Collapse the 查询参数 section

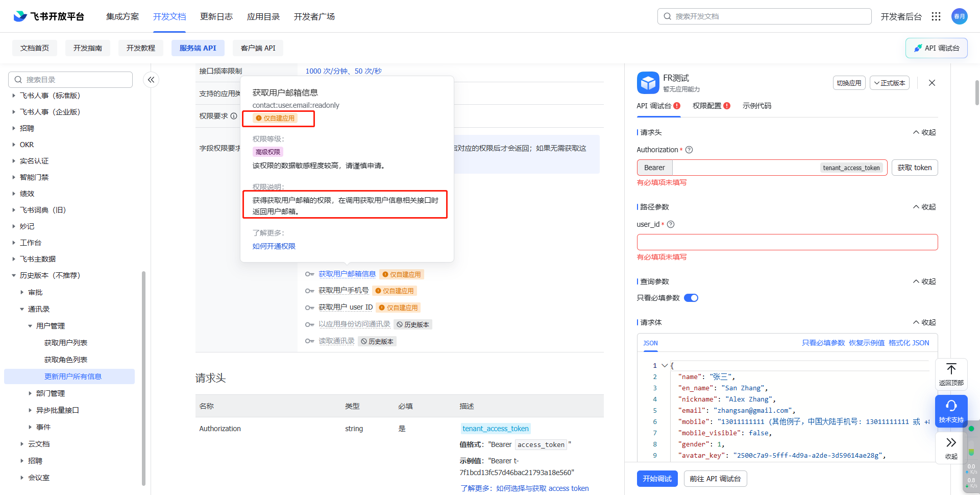[924, 281]
